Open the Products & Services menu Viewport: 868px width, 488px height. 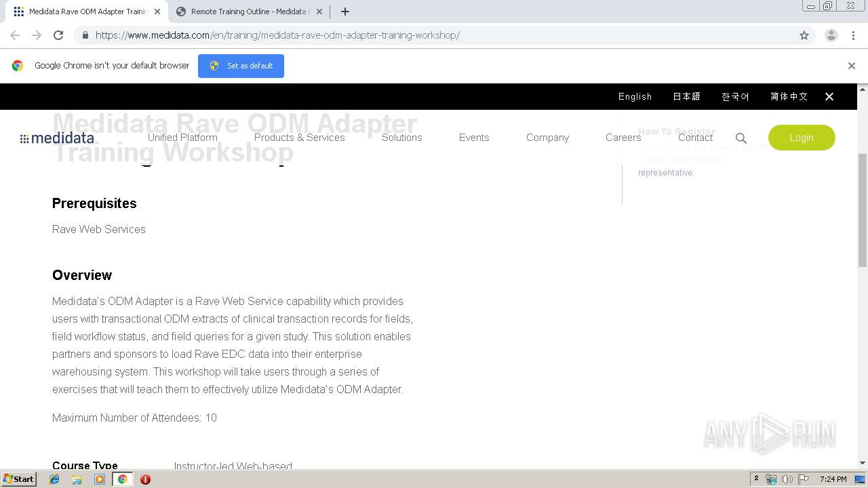299,137
